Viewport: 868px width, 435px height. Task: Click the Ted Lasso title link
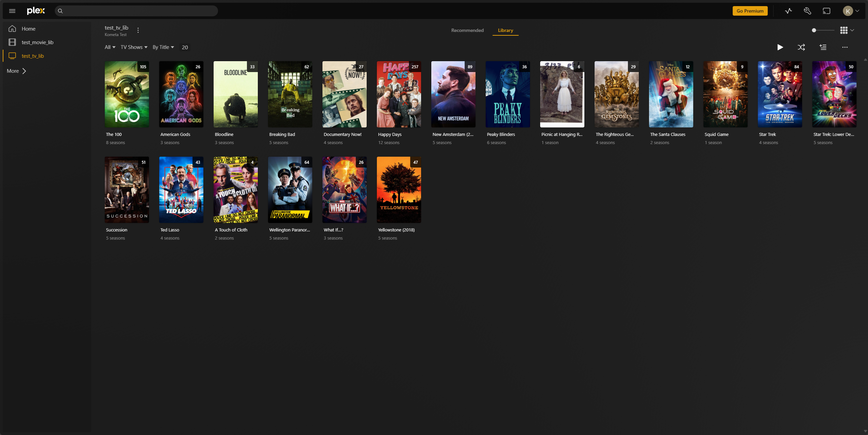(170, 230)
